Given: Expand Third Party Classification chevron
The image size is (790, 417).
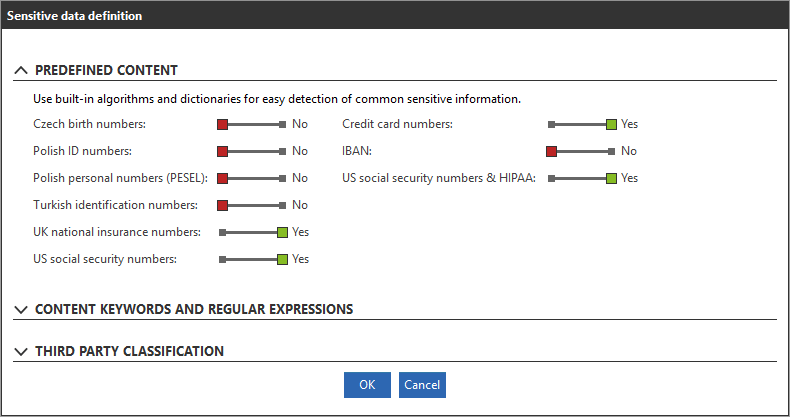Looking at the screenshot, I should [x=21, y=352].
